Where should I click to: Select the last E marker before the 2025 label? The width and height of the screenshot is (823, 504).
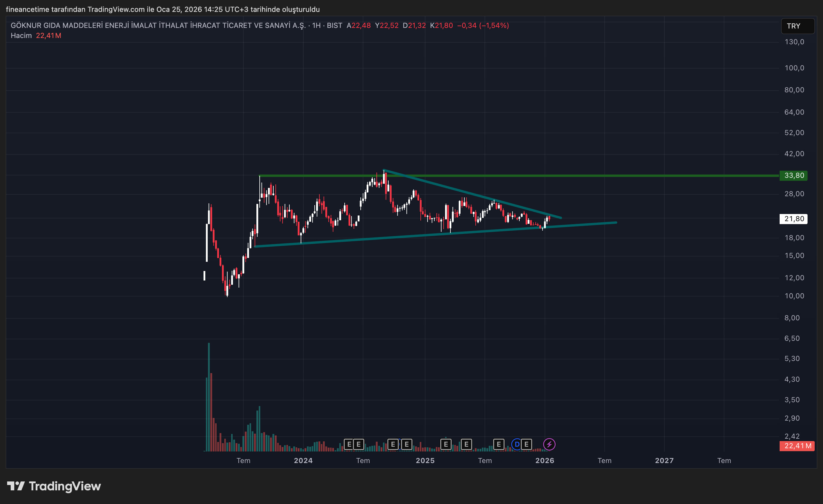[406, 444]
